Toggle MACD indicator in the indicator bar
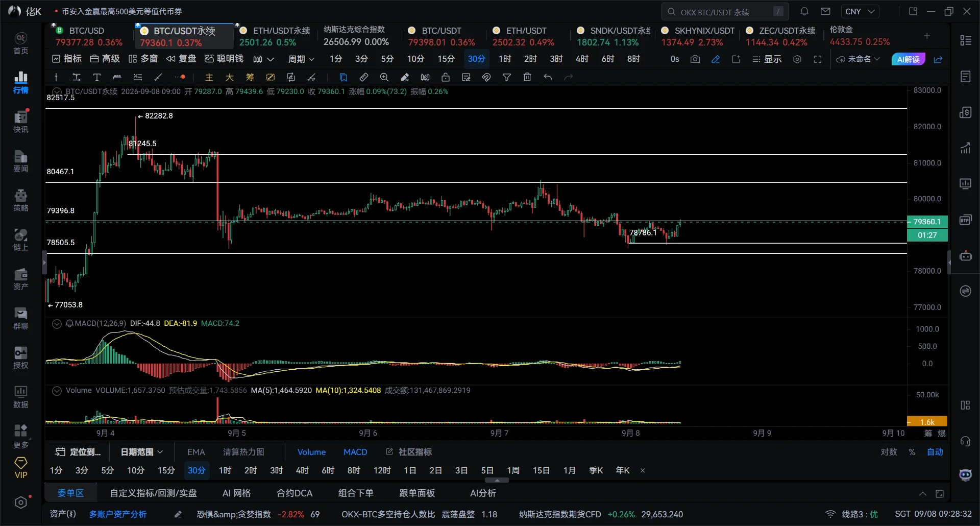Screen dimensions: 980x526 [x=355, y=452]
